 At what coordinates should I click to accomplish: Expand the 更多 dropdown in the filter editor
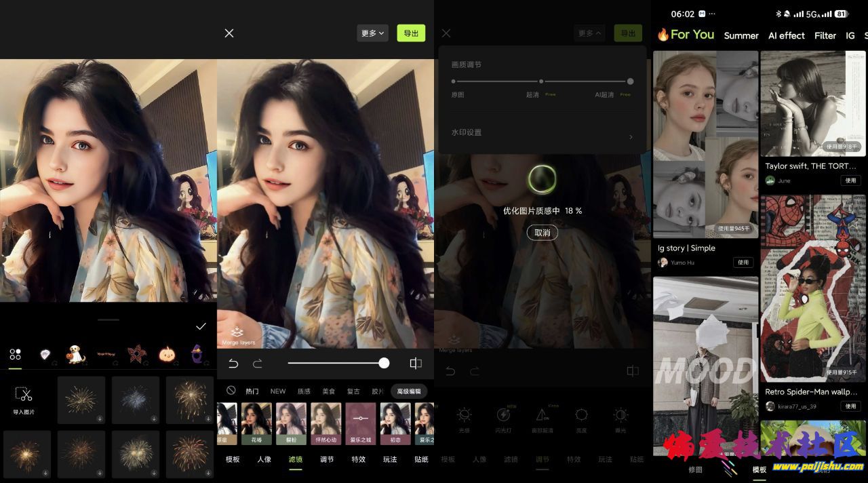(x=372, y=33)
